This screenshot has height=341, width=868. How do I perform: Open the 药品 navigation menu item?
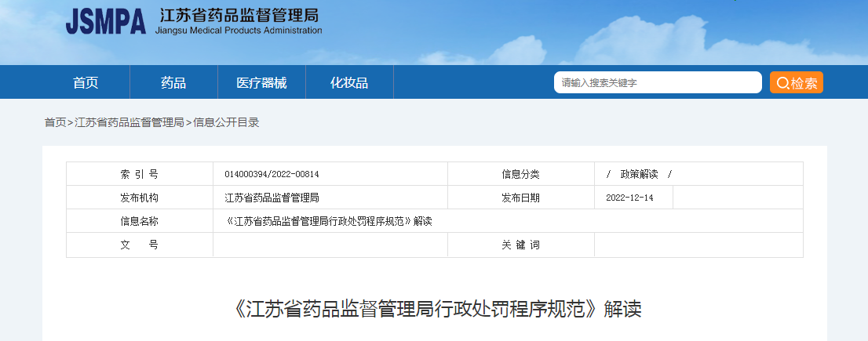[x=173, y=83]
